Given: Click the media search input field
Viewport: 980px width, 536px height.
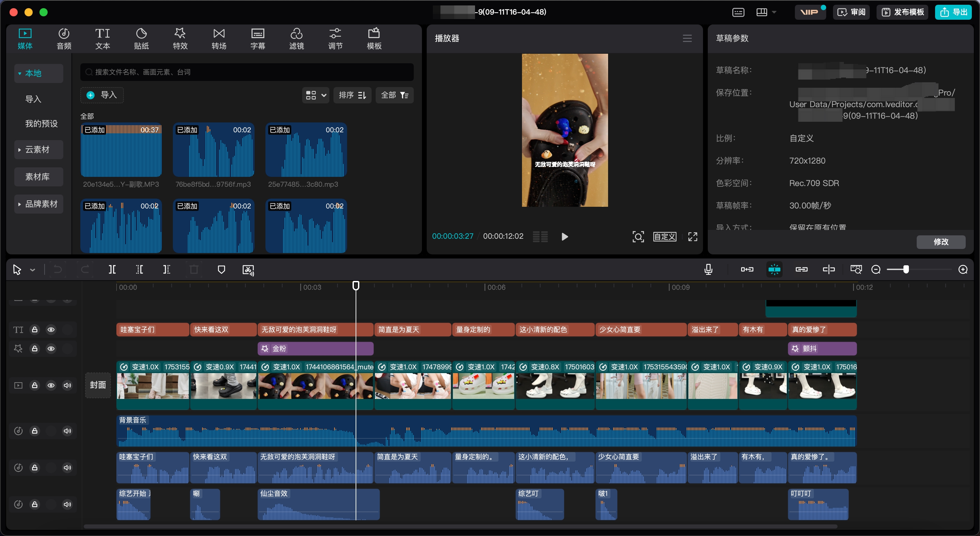Looking at the screenshot, I should (247, 72).
